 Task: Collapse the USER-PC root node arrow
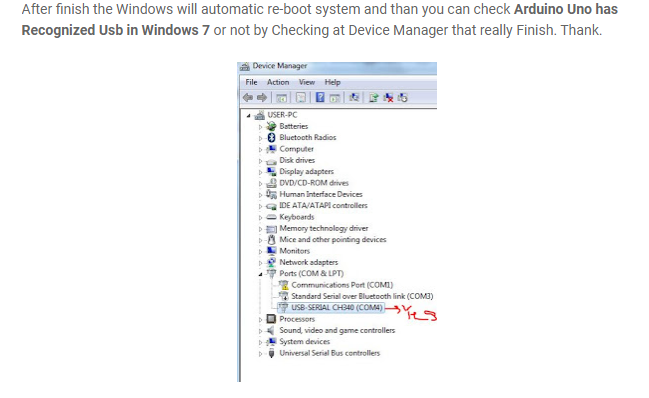(248, 115)
